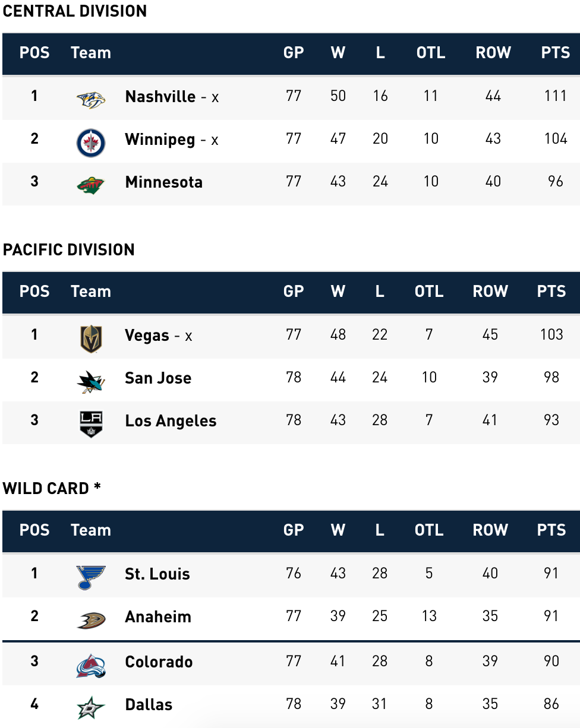Click ROW header in Pacific Division table
This screenshot has width=580, height=728.
490,291
